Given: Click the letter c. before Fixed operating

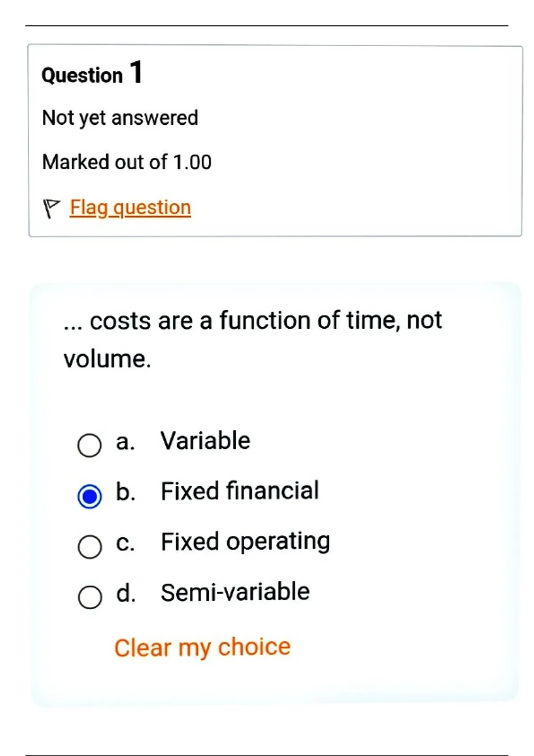Looking at the screenshot, I should 125,543.
